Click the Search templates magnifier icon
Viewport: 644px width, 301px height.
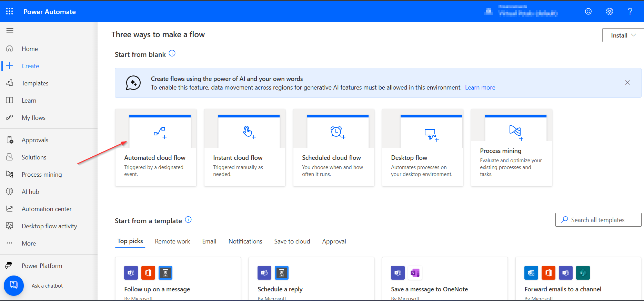pos(564,220)
